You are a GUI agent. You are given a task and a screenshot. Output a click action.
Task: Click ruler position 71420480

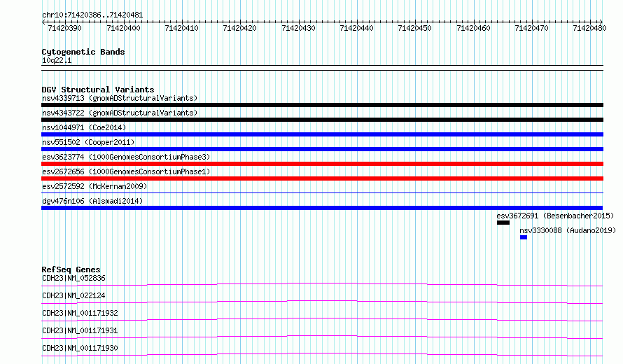pos(589,28)
